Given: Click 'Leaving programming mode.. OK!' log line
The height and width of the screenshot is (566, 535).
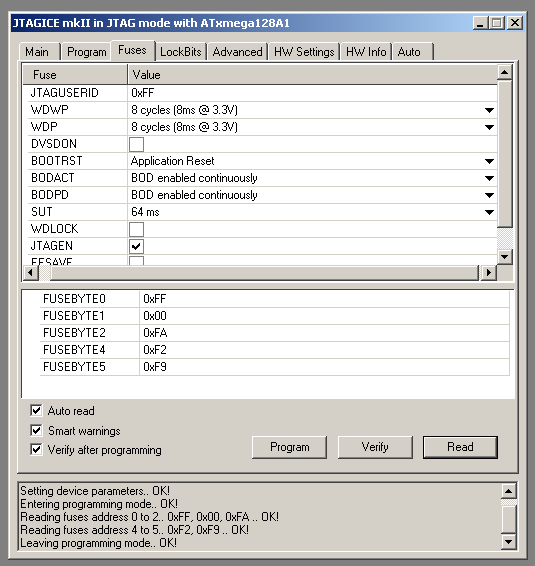Looking at the screenshot, I should [99, 543].
